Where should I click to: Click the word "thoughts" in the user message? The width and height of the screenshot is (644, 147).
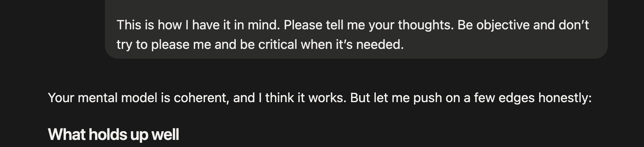pos(425,25)
